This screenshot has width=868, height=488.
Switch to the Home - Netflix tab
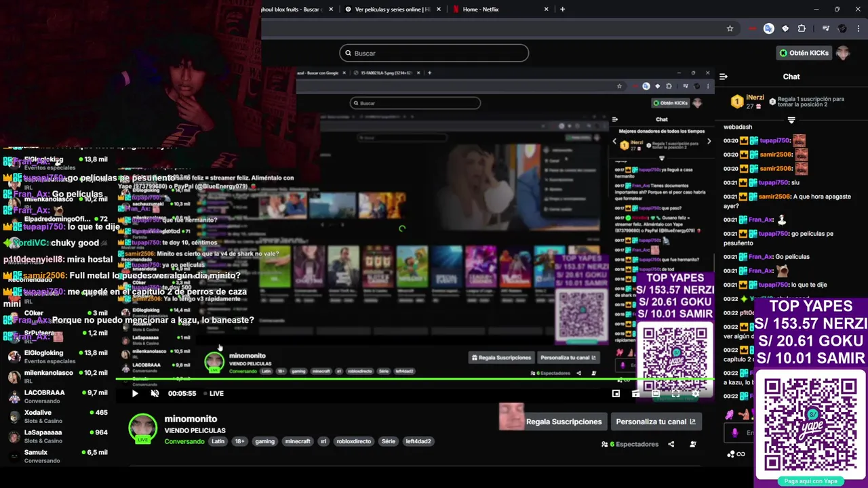[x=502, y=9]
